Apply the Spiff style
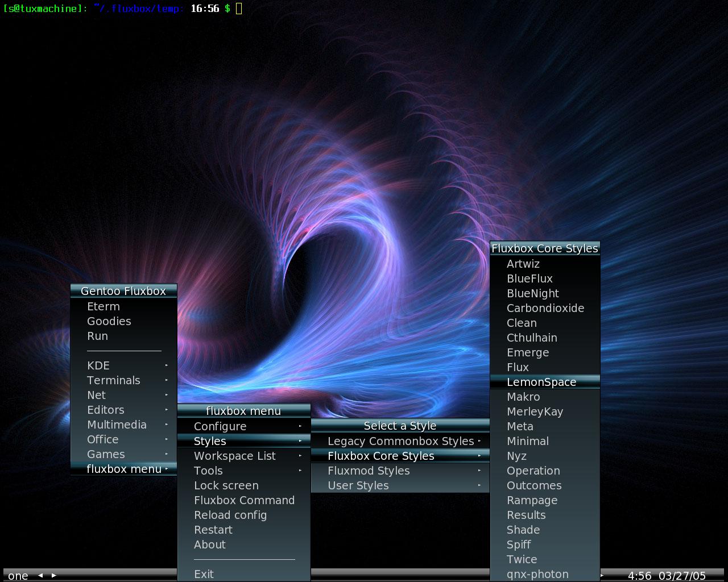 pos(545,544)
